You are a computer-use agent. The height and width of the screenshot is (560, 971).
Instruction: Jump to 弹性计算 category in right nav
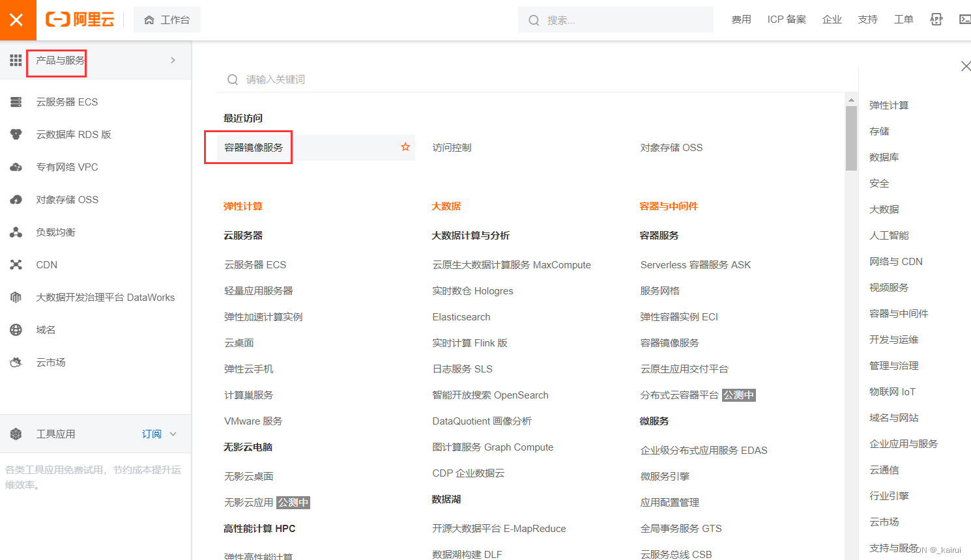[889, 105]
